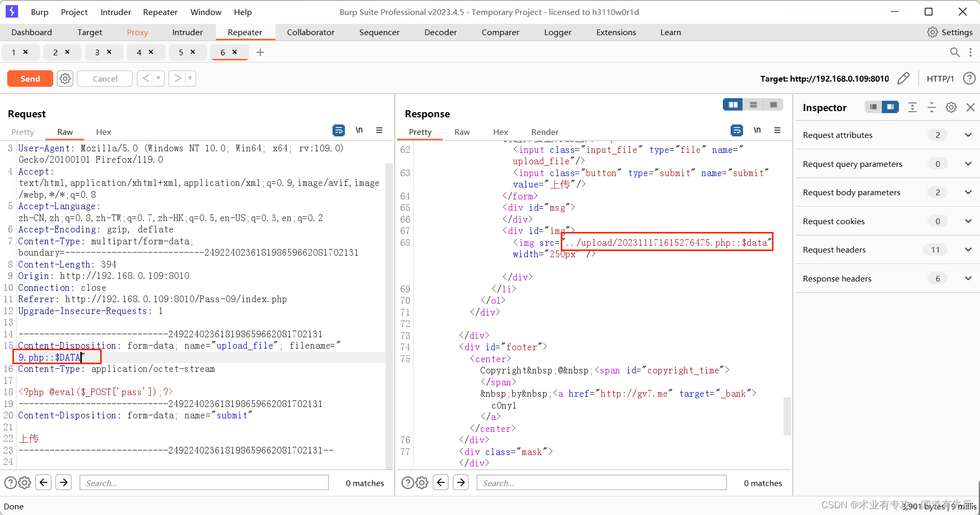
Task: Open history forward dropdown arrow
Action: click(190, 79)
